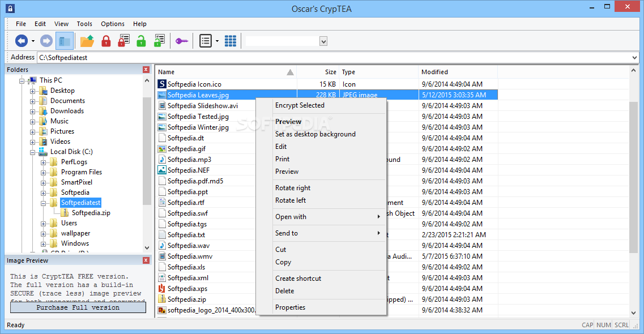The height and width of the screenshot is (334, 644).
Task: Click the green padlock with checklist icon
Action: point(159,41)
